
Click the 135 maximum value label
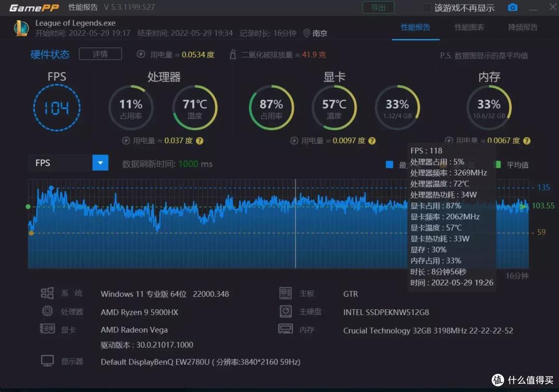point(543,187)
